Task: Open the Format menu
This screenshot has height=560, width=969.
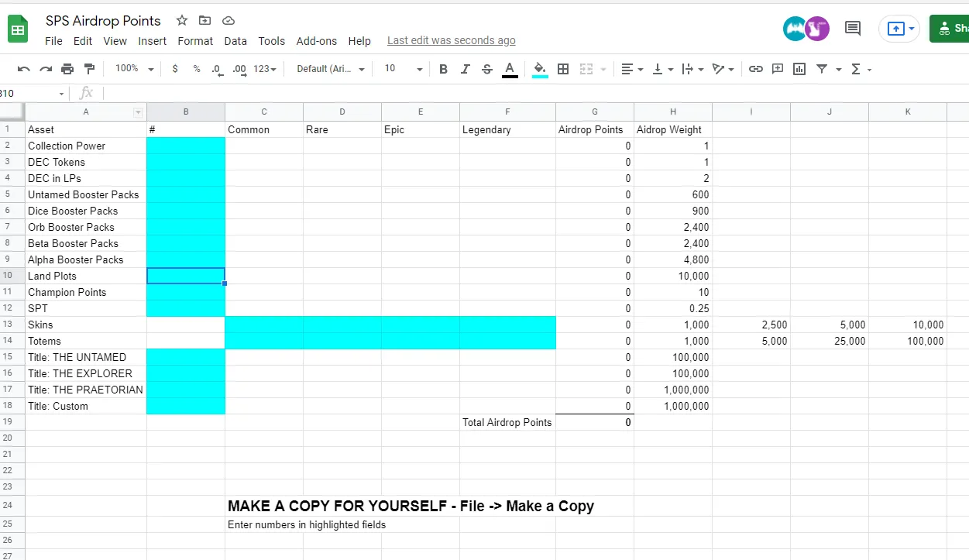Action: 195,41
